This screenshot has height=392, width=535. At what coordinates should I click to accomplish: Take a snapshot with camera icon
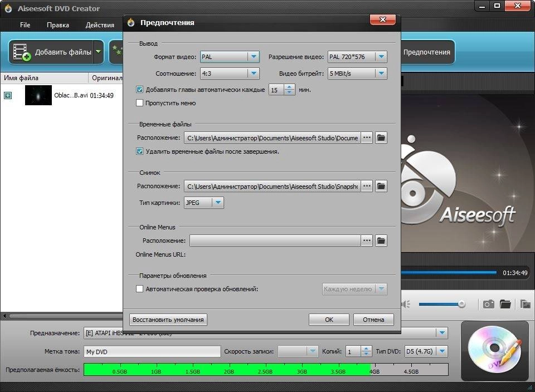coord(488,304)
